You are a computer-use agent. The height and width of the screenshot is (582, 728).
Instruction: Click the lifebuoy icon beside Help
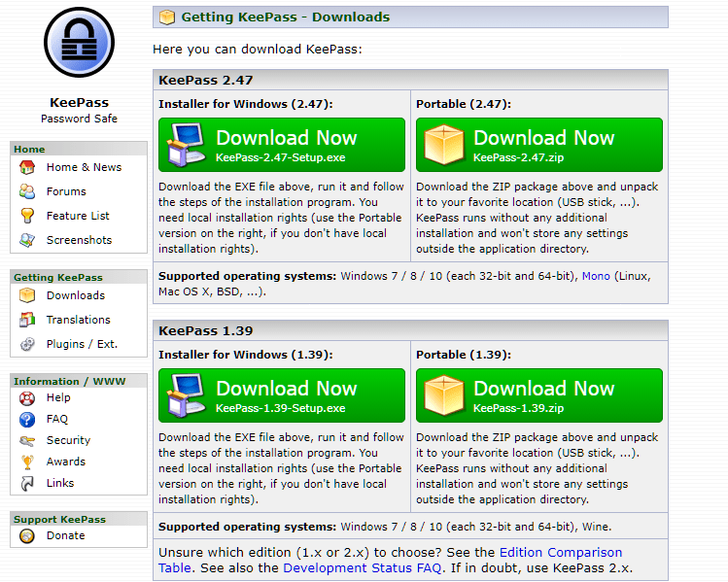[x=27, y=398]
